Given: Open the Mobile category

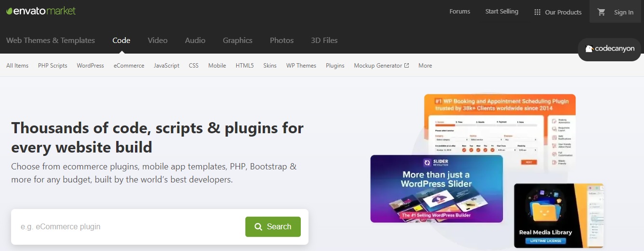Looking at the screenshot, I should (217, 65).
